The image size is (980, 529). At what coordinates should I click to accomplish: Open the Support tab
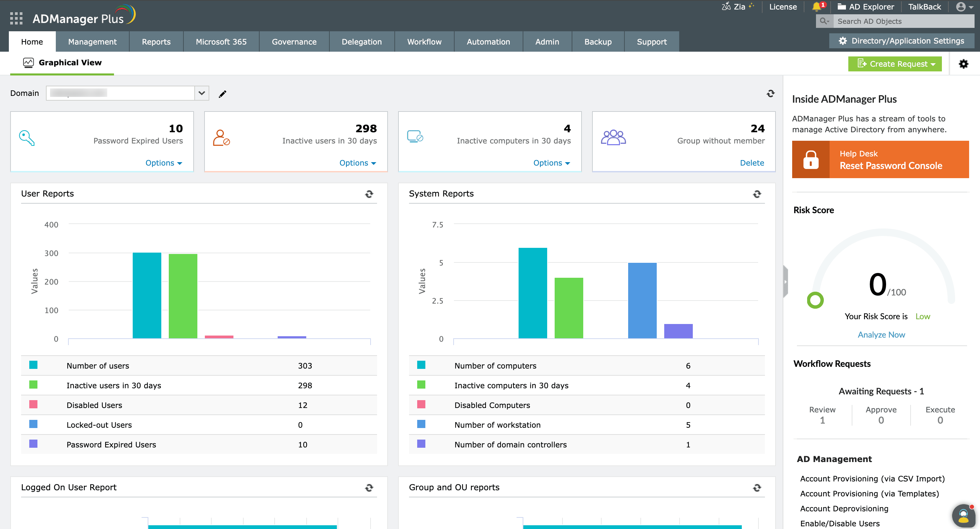[x=652, y=42]
